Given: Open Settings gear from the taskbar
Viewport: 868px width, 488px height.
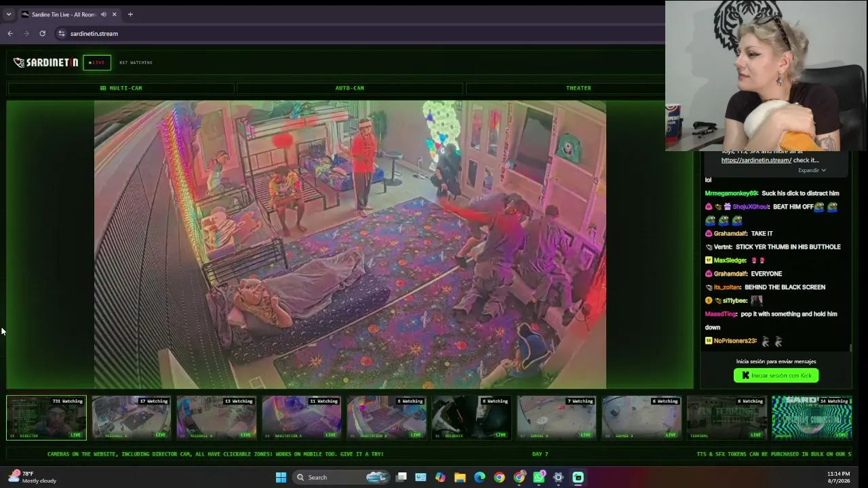Looking at the screenshot, I should [x=558, y=477].
